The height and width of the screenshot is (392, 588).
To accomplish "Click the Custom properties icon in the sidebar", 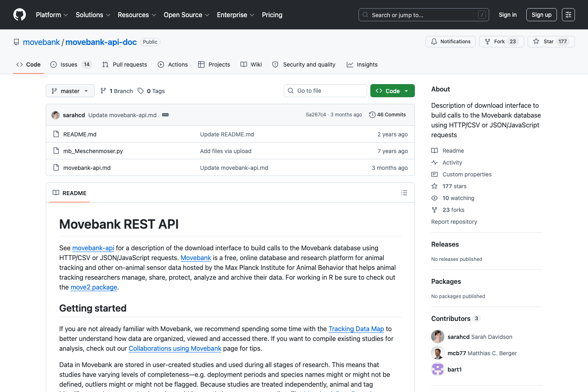I will point(434,174).
